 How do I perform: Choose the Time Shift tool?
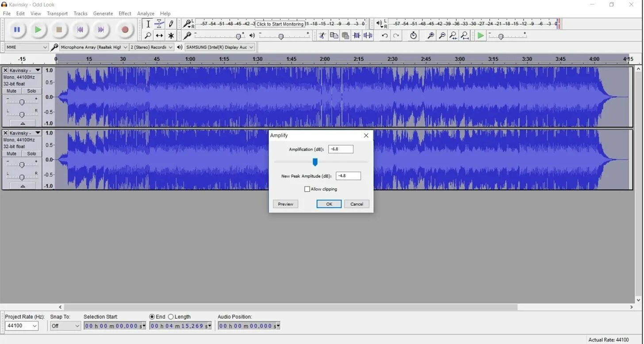(159, 35)
